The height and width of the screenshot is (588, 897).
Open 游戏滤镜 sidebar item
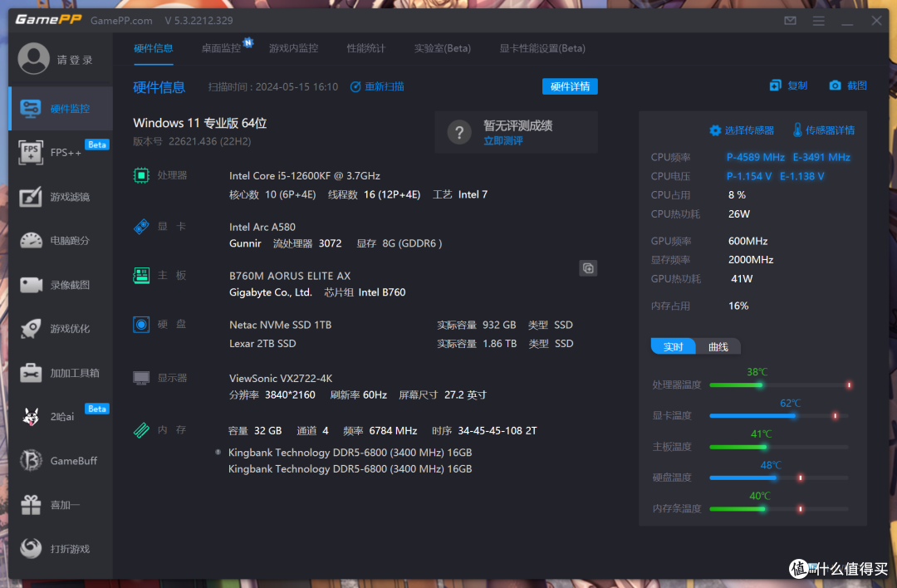tap(61, 197)
